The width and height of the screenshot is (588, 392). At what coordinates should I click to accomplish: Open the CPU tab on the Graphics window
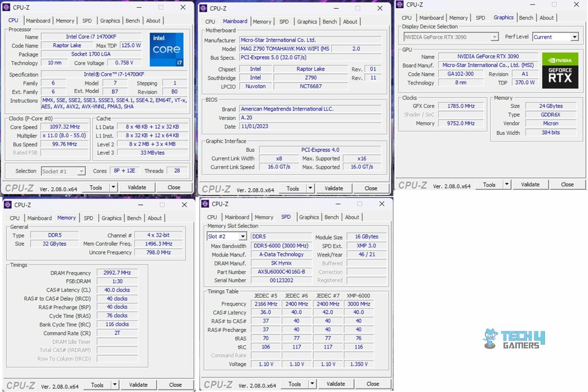pyautogui.click(x=406, y=18)
